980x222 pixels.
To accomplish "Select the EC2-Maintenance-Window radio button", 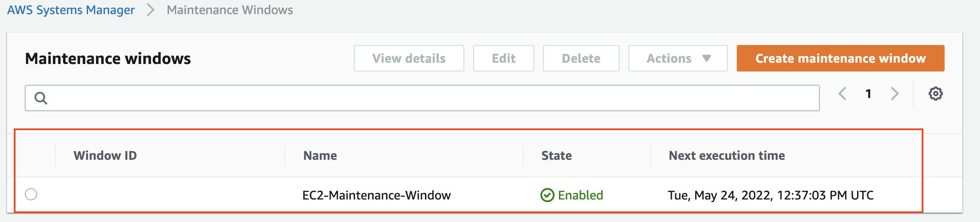I will click(31, 194).
